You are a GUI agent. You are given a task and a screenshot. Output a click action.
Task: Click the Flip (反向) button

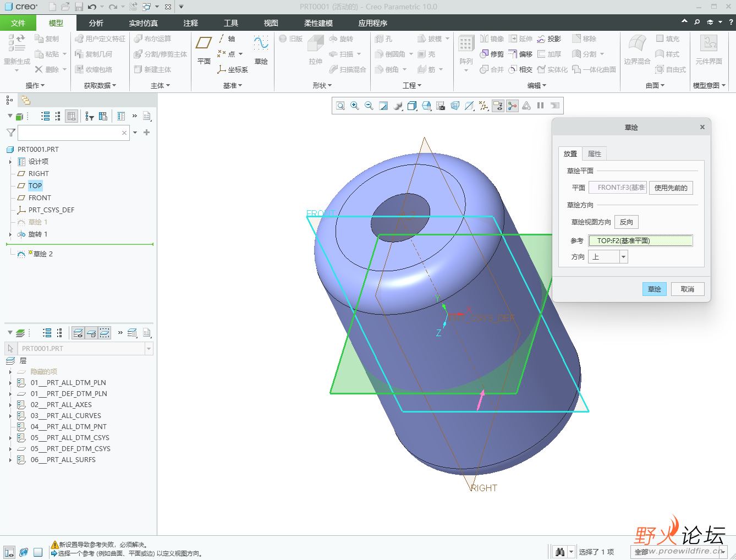click(x=627, y=222)
